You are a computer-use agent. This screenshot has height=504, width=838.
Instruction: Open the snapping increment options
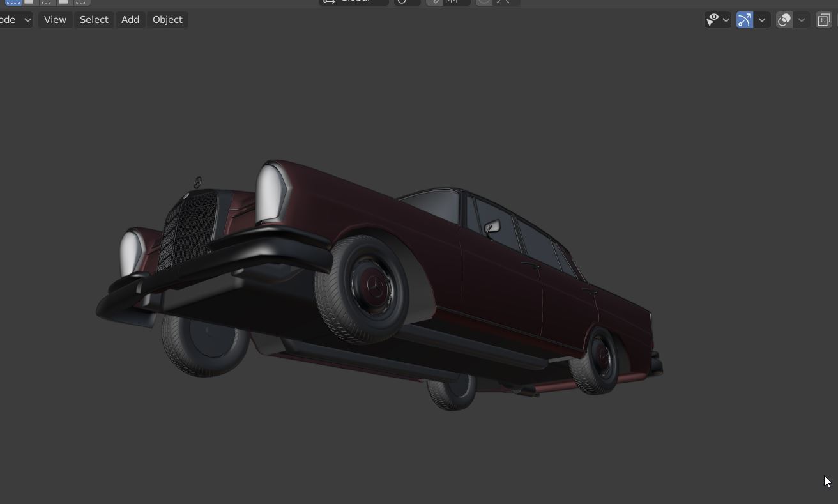pos(456,2)
